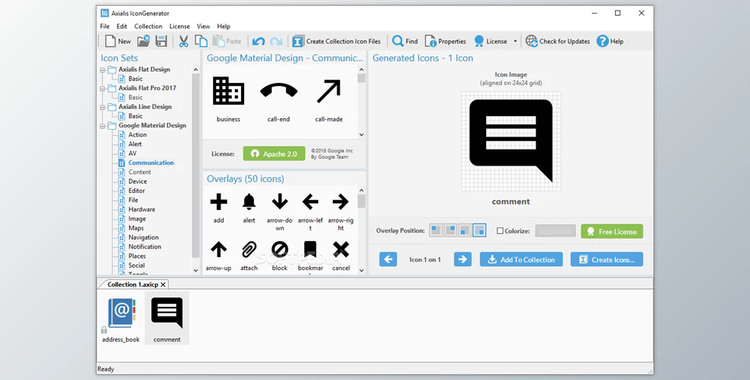Open the Find tool
Screen dimensions: 750x380
click(405, 41)
